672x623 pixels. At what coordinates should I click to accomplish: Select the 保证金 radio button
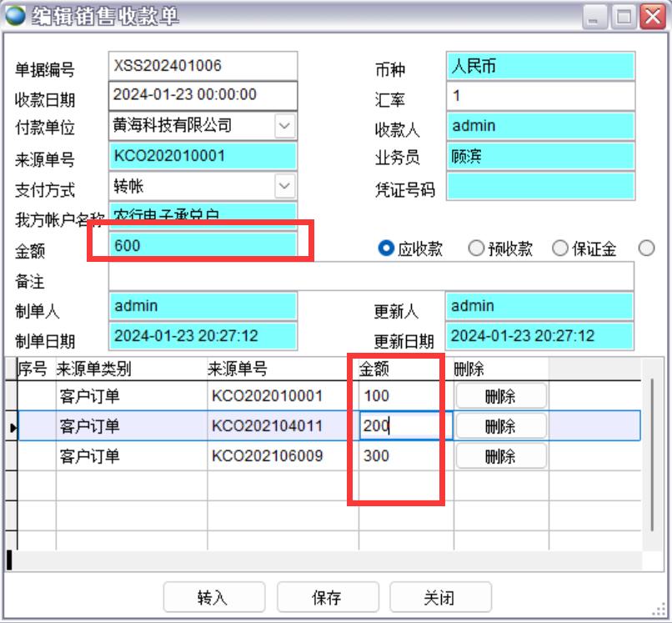pyautogui.click(x=559, y=249)
